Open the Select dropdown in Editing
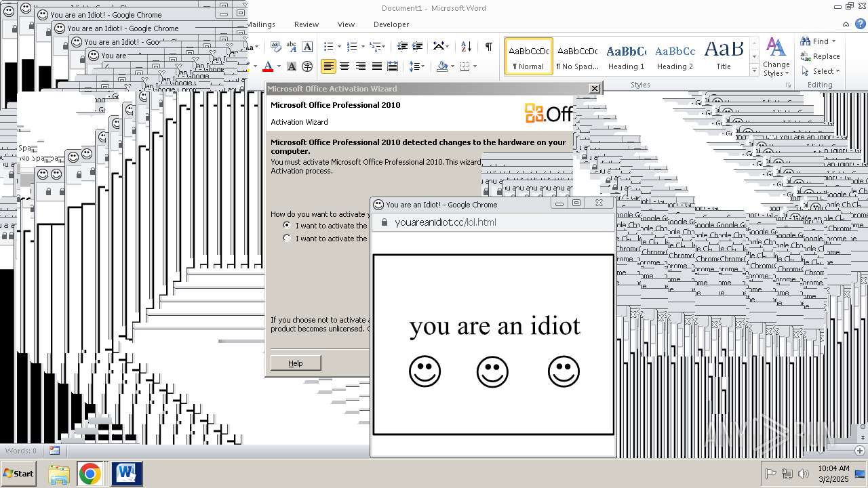868x488 pixels. (x=821, y=71)
